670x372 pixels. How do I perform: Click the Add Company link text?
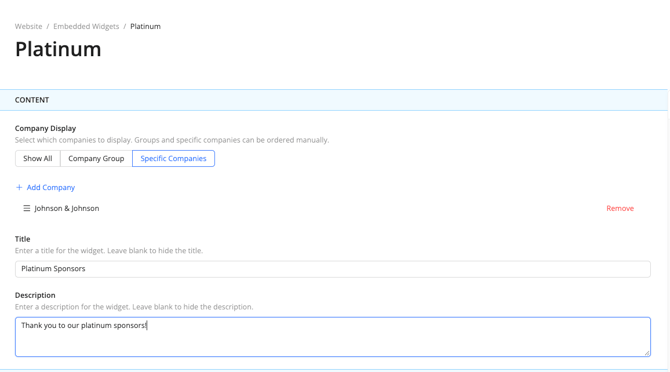(50, 187)
